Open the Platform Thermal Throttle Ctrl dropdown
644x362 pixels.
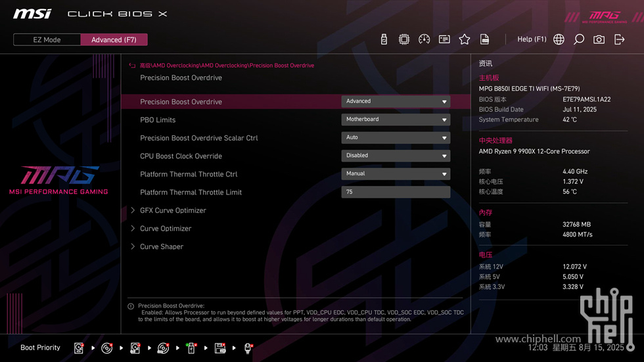(x=396, y=173)
